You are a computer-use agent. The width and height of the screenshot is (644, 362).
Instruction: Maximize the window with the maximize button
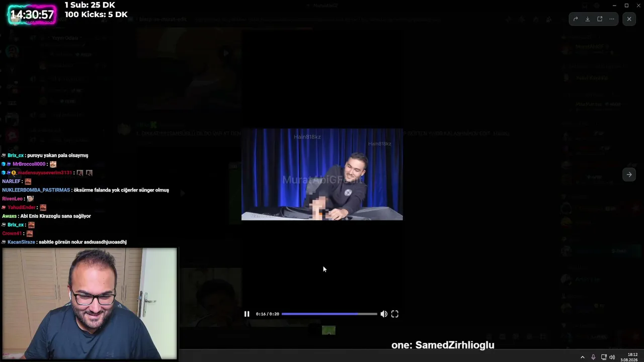626,6
